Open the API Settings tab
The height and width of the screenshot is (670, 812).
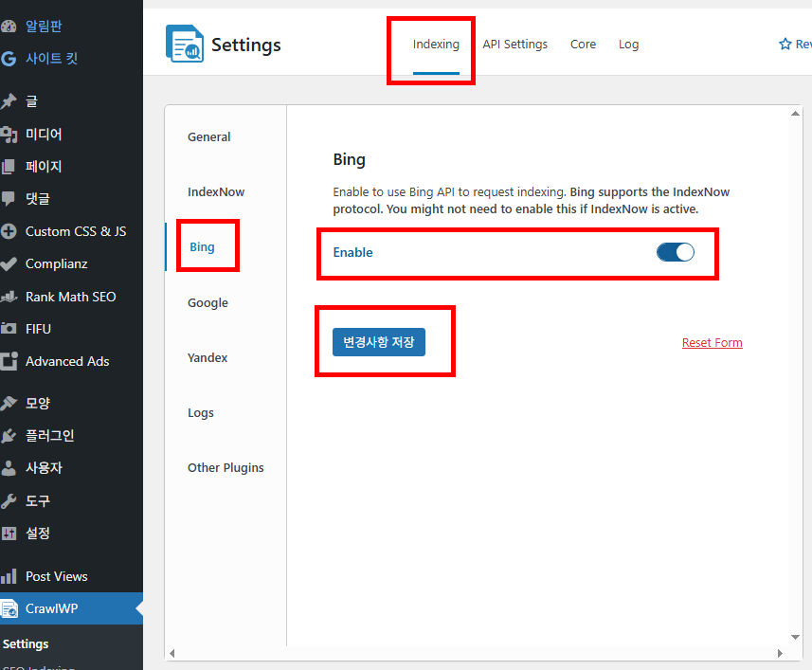click(x=514, y=45)
